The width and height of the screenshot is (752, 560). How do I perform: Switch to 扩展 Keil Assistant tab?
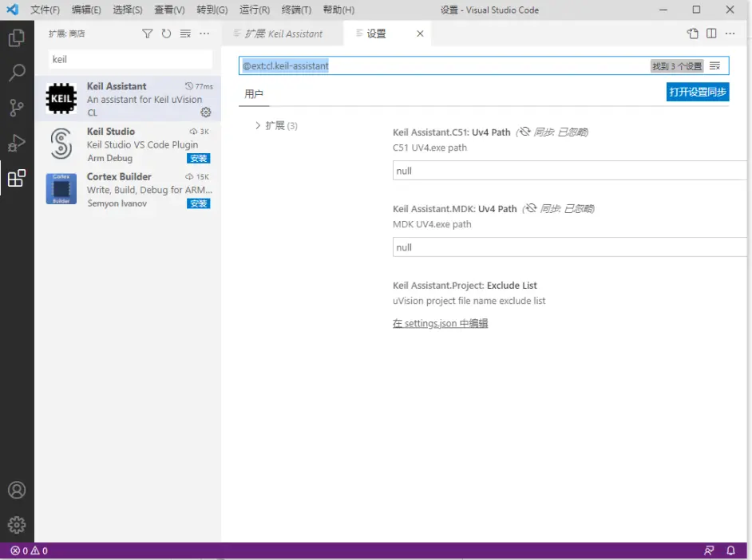(x=283, y=34)
